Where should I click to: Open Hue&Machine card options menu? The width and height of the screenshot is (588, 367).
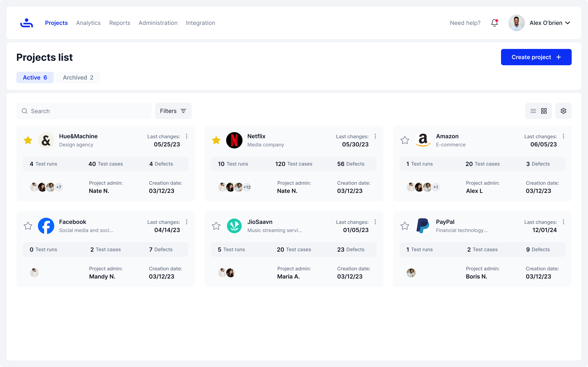click(x=187, y=136)
